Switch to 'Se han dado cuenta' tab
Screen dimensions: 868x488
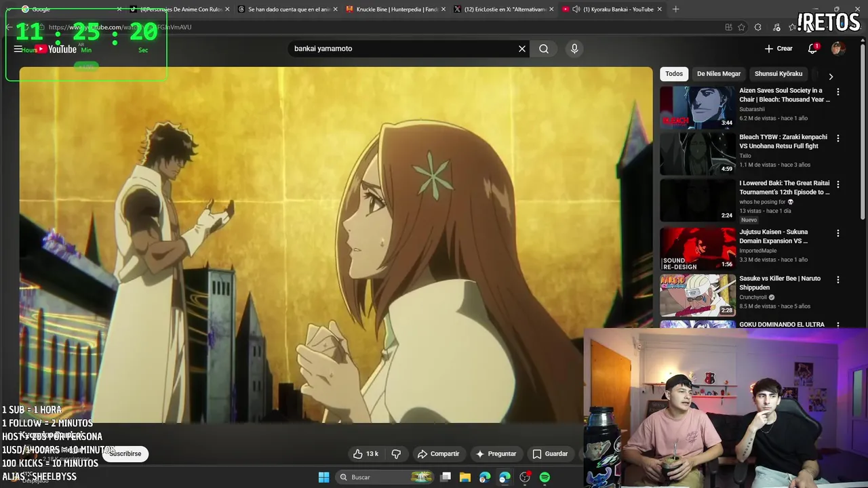[x=287, y=9]
